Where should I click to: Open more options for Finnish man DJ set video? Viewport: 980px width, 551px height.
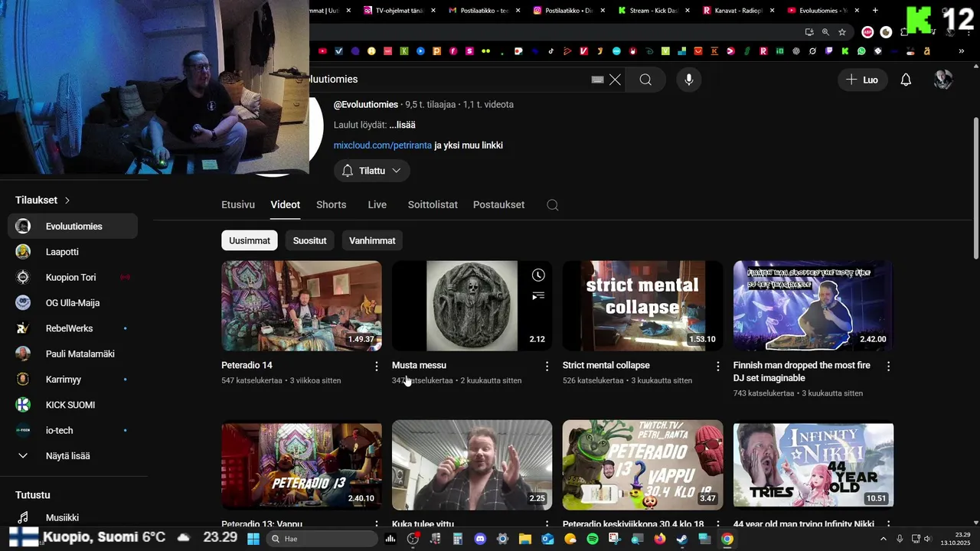click(x=888, y=367)
